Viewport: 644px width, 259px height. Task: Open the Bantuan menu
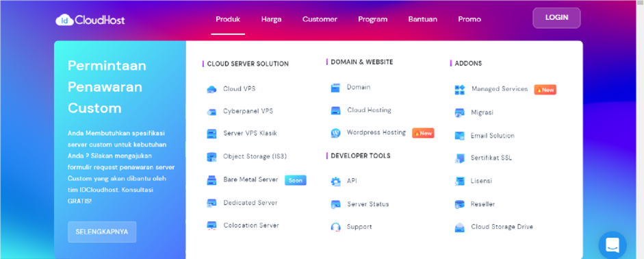point(423,19)
